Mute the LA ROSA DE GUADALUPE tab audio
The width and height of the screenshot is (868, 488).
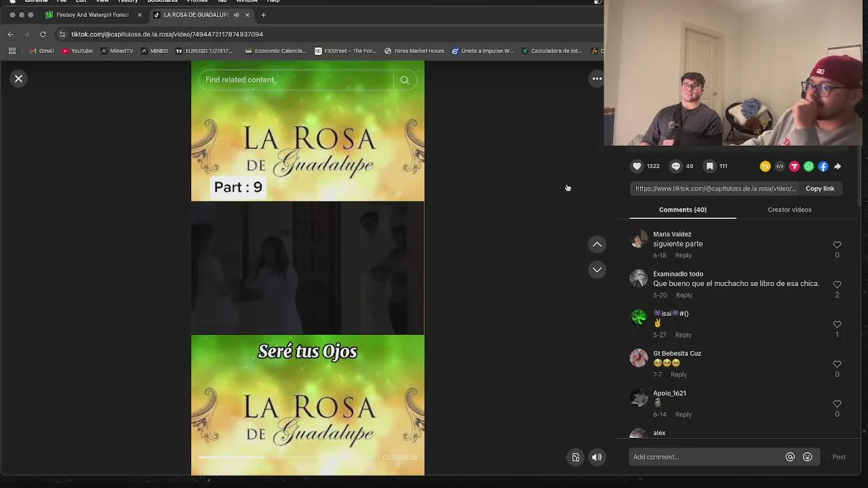coord(236,15)
